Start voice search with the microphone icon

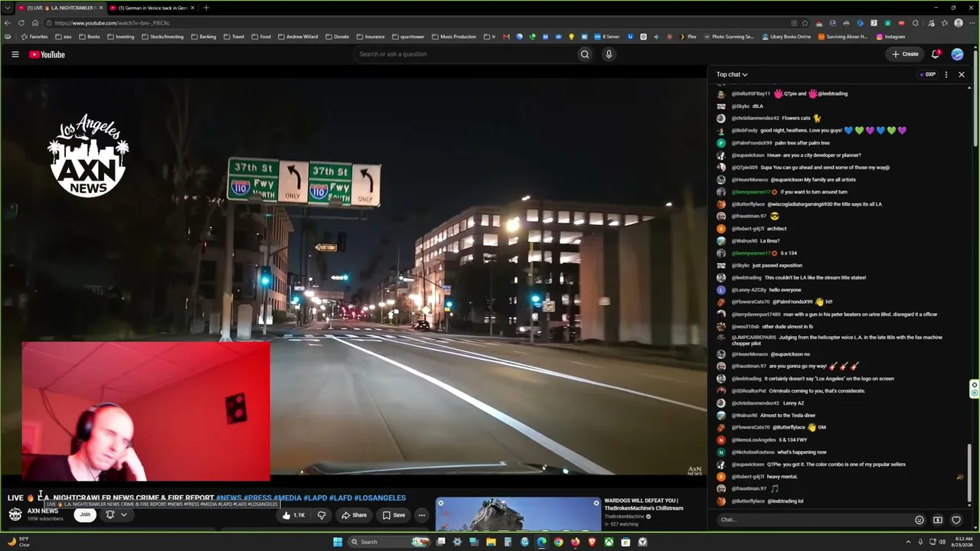tap(609, 54)
